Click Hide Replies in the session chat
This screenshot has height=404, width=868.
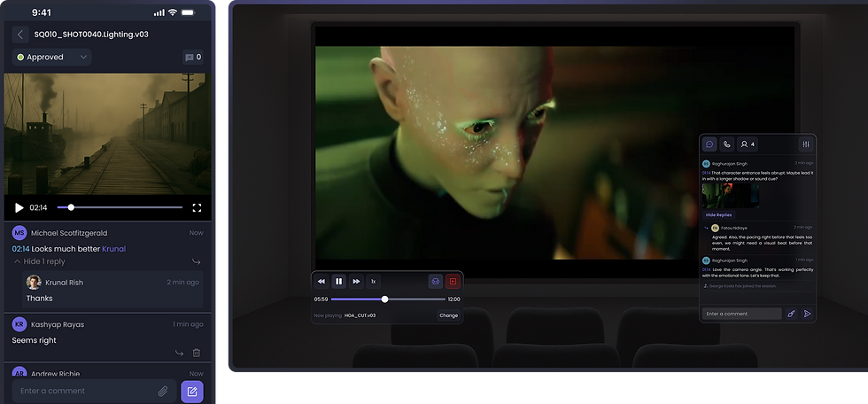(718, 214)
